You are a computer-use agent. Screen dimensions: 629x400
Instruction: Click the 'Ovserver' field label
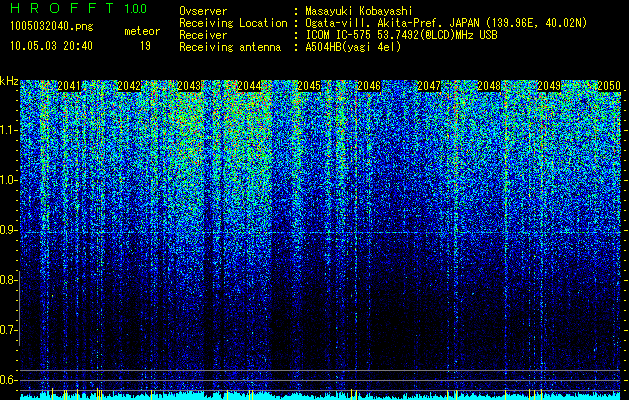click(x=203, y=11)
